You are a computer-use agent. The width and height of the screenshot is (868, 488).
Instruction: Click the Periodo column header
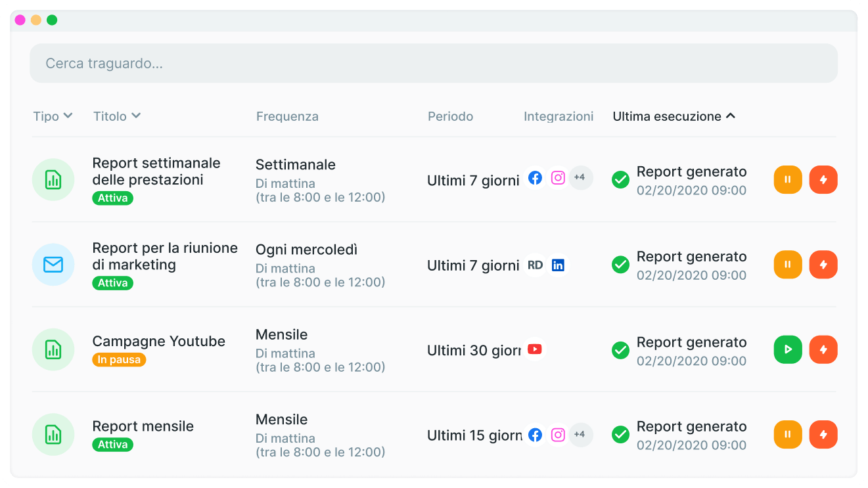tap(450, 116)
